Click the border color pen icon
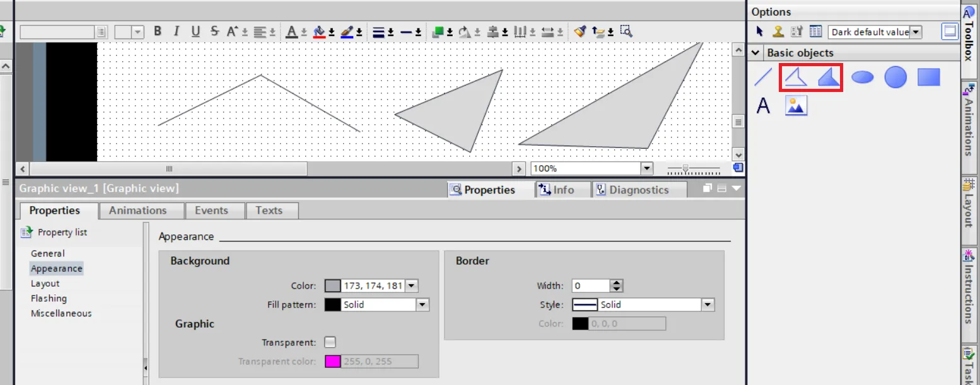The width and height of the screenshot is (980, 385). 346,32
